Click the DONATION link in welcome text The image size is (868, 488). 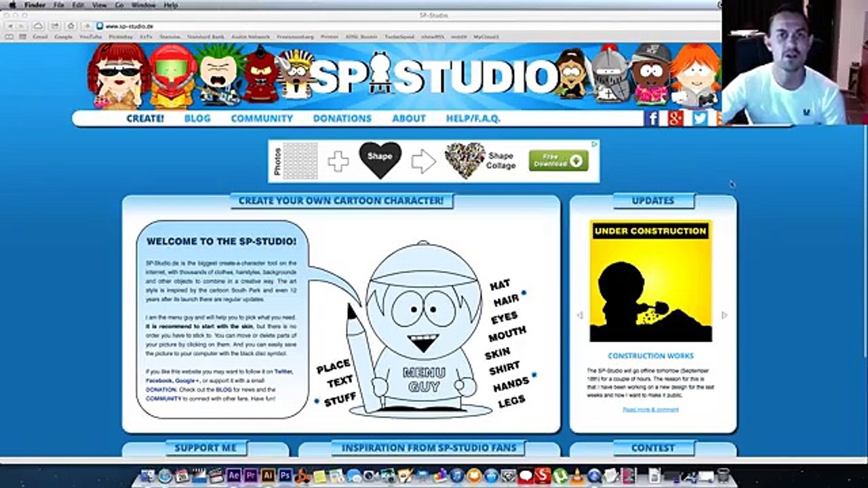click(161, 390)
